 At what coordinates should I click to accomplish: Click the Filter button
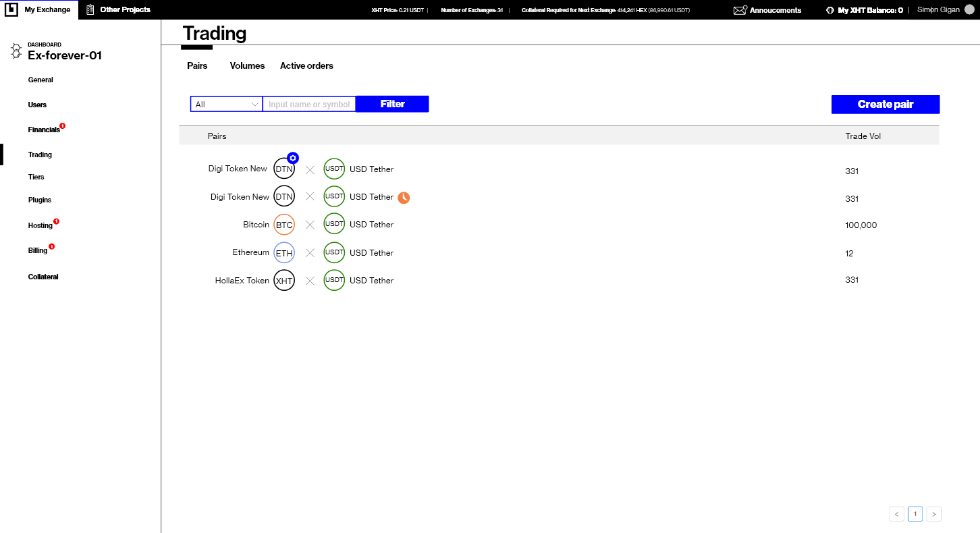pos(392,104)
